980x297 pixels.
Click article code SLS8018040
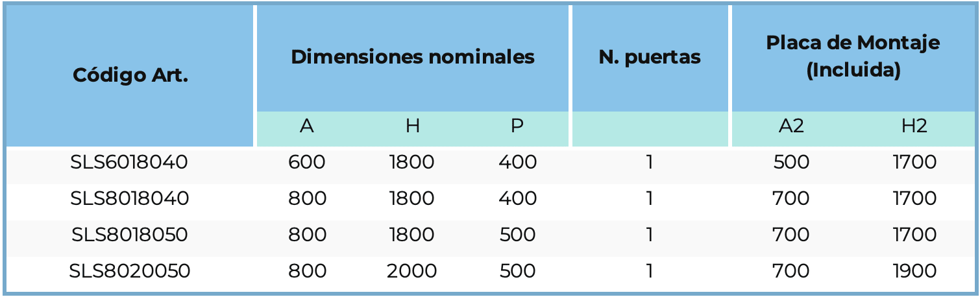tap(129, 198)
